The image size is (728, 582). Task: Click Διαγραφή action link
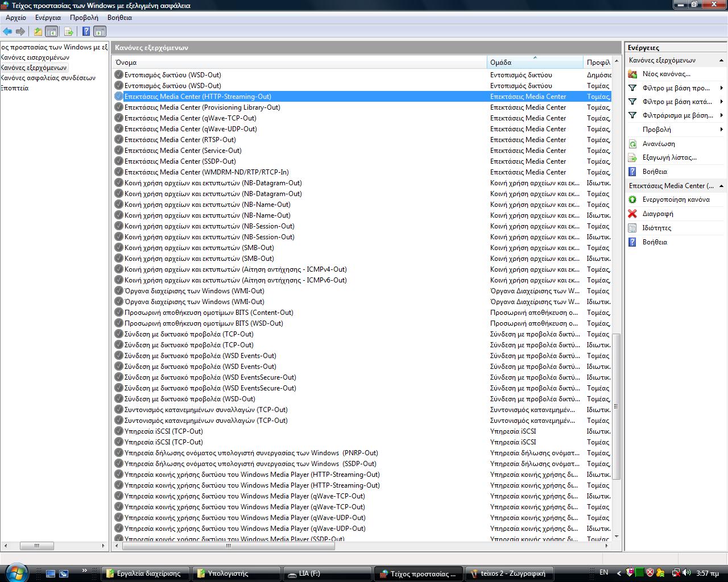tap(657, 214)
